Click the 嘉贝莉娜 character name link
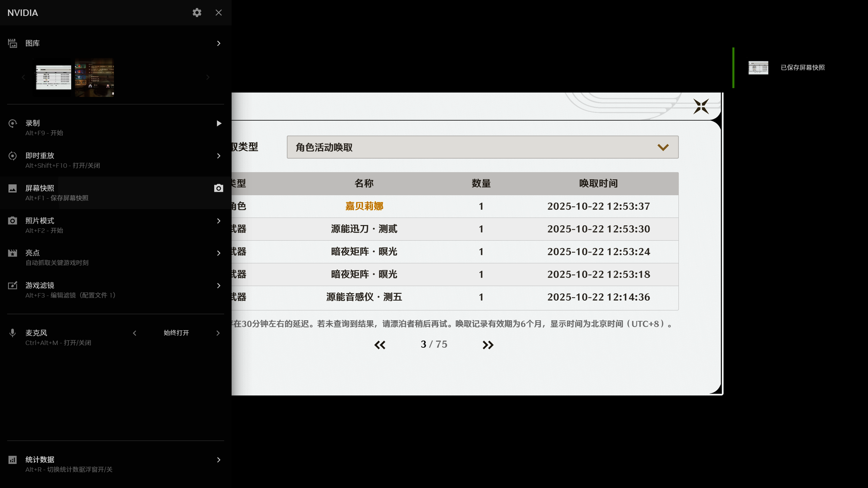868x488 pixels. click(364, 206)
